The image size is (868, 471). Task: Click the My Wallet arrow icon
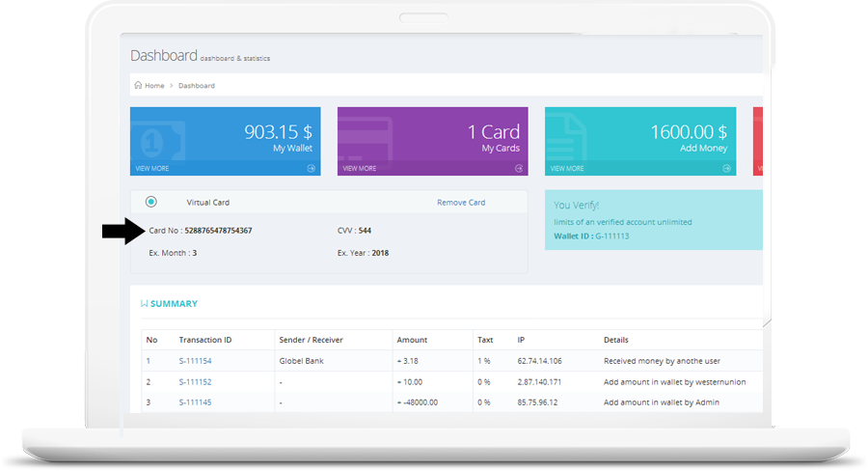(311, 168)
